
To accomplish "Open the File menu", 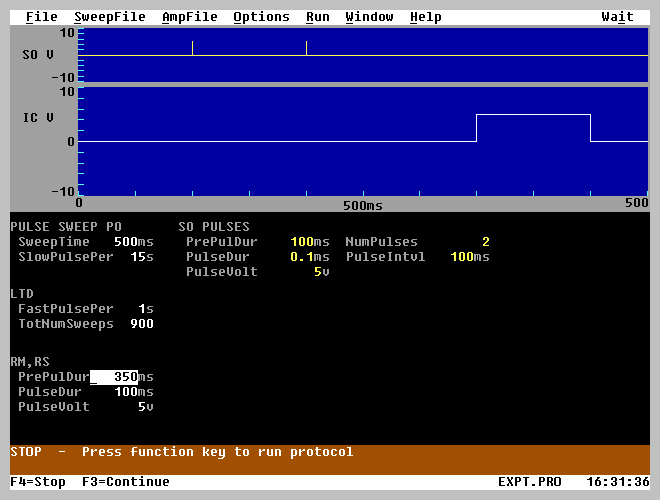I will [41, 17].
